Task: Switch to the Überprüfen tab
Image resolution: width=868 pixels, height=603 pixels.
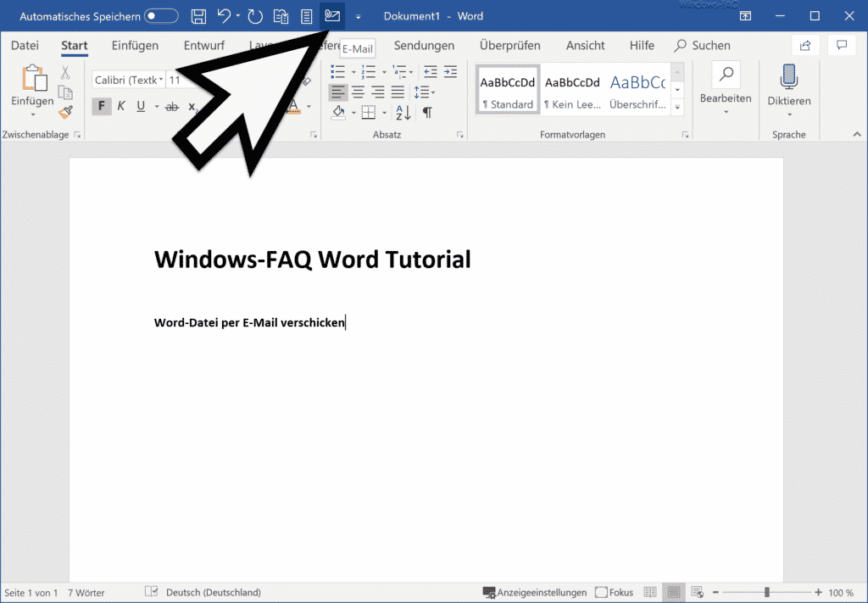Action: [509, 46]
